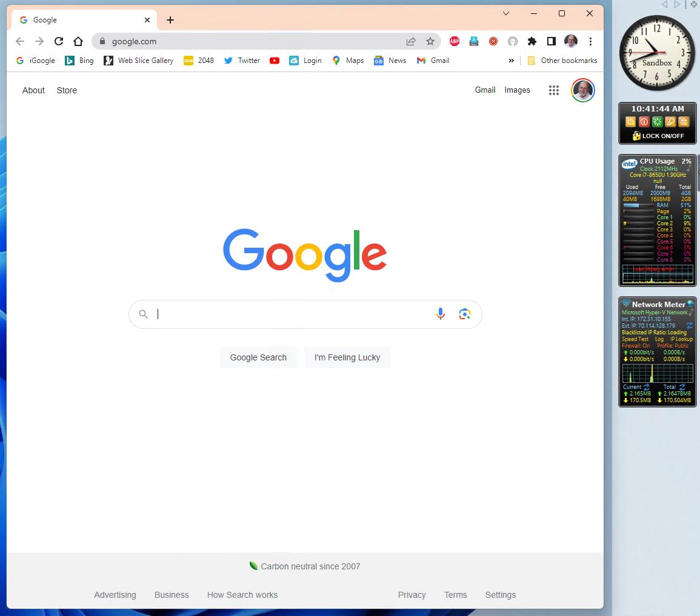Click the red restart icon in gadget
This screenshot has width=700, height=616.
click(644, 122)
